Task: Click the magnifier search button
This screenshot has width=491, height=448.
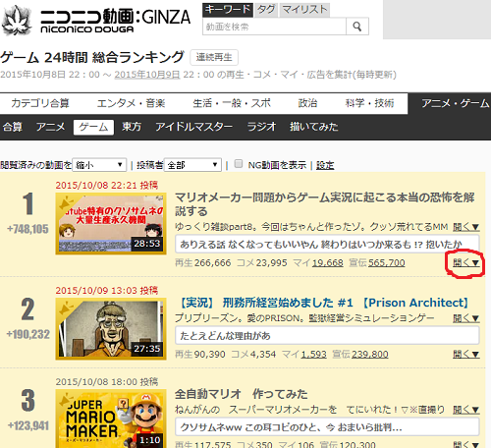Action: click(357, 27)
